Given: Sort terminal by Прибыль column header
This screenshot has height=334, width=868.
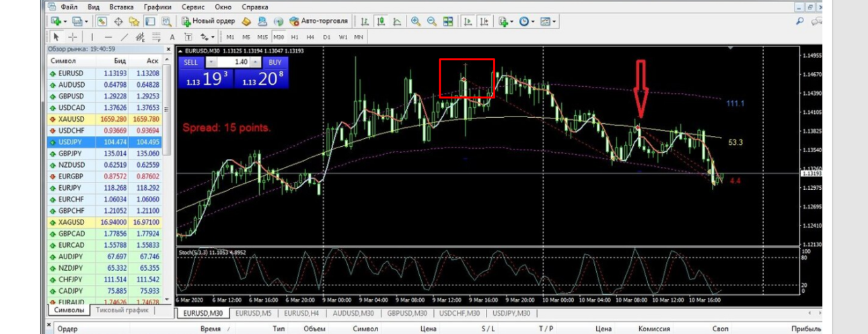Looking at the screenshot, I should (x=805, y=329).
